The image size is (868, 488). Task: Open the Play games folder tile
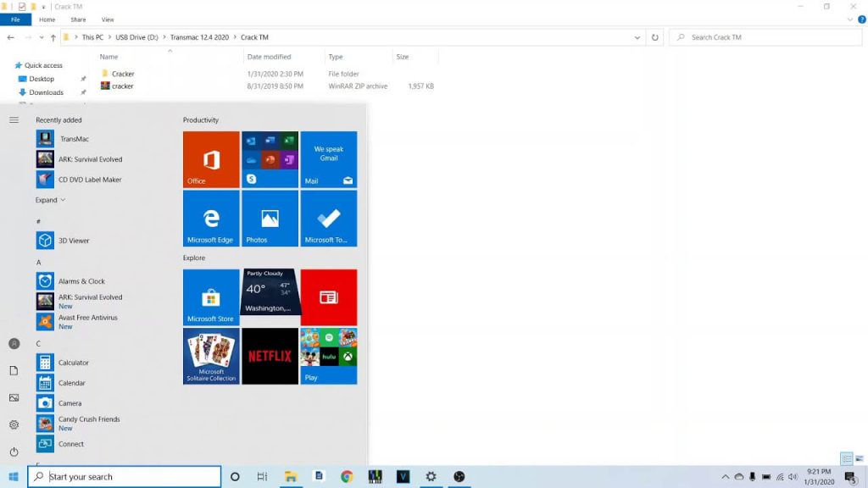[329, 356]
